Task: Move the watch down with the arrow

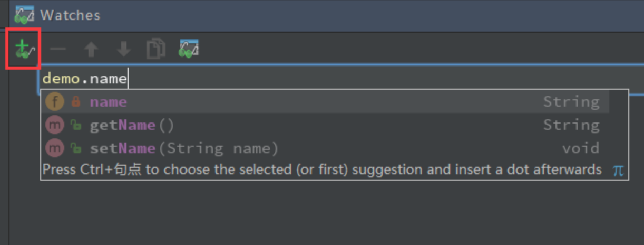Action: click(x=124, y=50)
